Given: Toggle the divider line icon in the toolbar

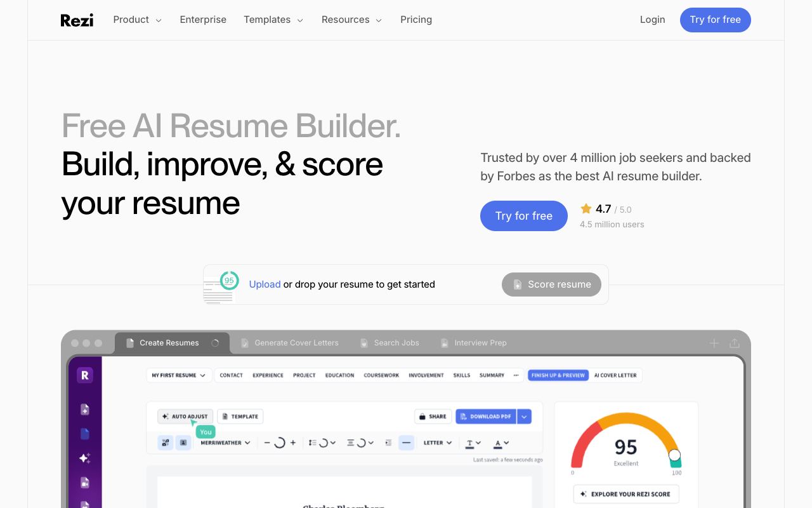Looking at the screenshot, I should 407,443.
